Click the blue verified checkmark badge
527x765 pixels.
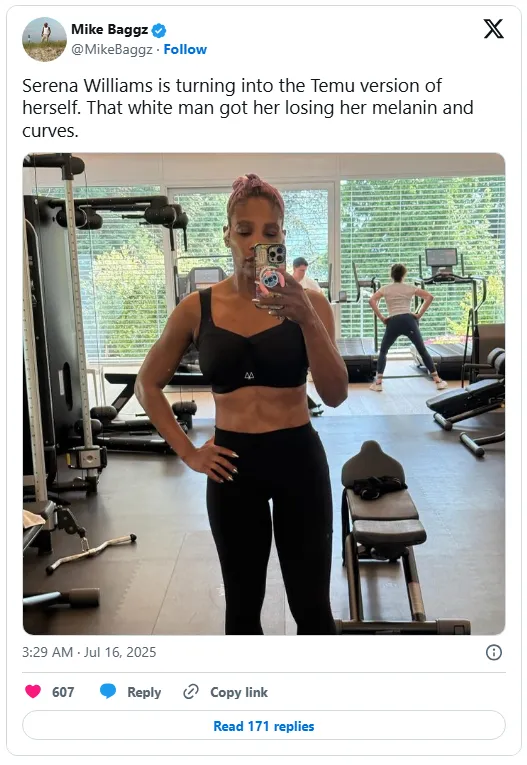click(159, 30)
